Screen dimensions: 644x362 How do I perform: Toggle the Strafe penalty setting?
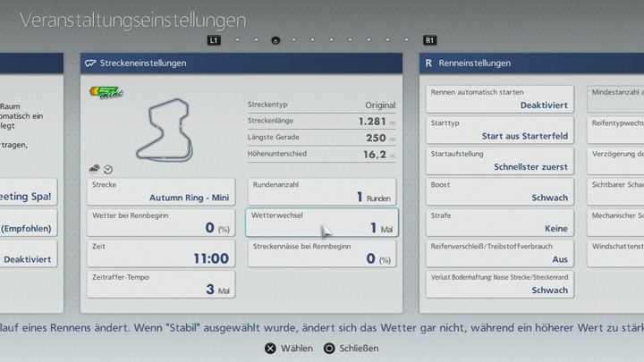[x=499, y=223]
